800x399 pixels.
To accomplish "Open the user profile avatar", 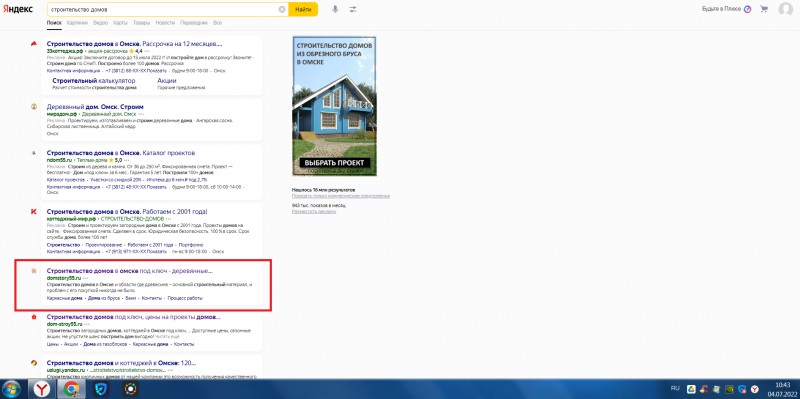I will click(786, 9).
